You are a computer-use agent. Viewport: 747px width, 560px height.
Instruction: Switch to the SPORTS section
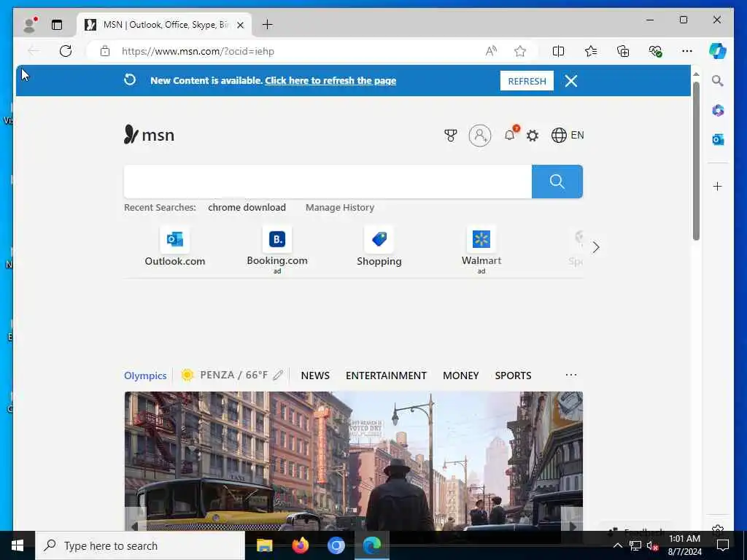pyautogui.click(x=513, y=376)
